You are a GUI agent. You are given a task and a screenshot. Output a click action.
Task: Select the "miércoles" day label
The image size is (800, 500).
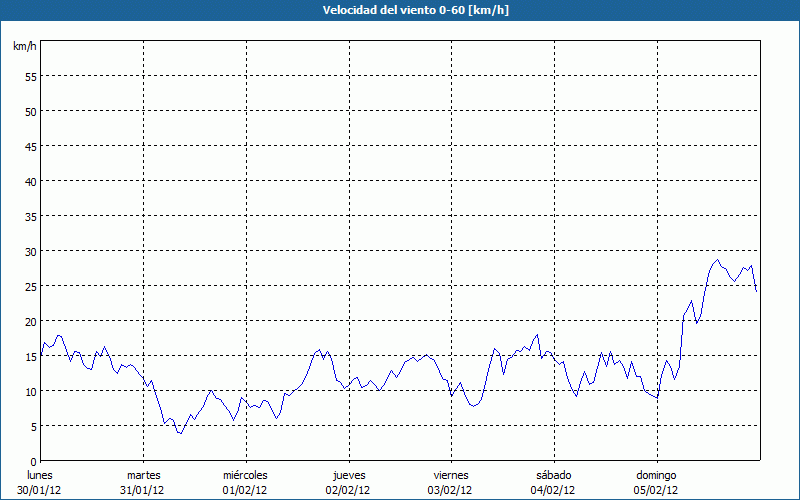(245, 475)
